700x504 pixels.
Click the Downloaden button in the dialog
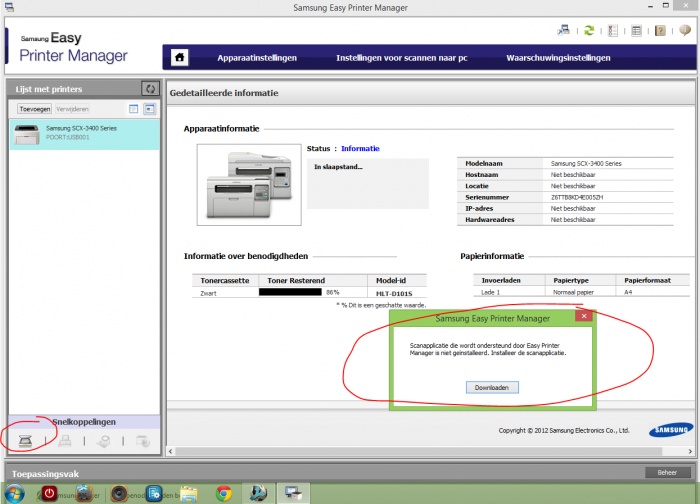coord(492,387)
